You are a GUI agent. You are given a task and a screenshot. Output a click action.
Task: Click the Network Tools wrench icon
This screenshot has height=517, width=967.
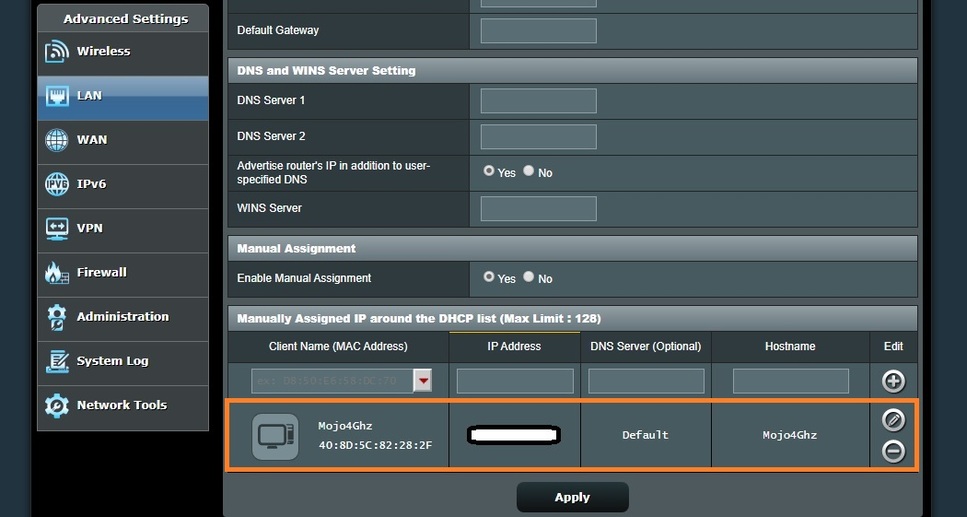[x=57, y=405]
